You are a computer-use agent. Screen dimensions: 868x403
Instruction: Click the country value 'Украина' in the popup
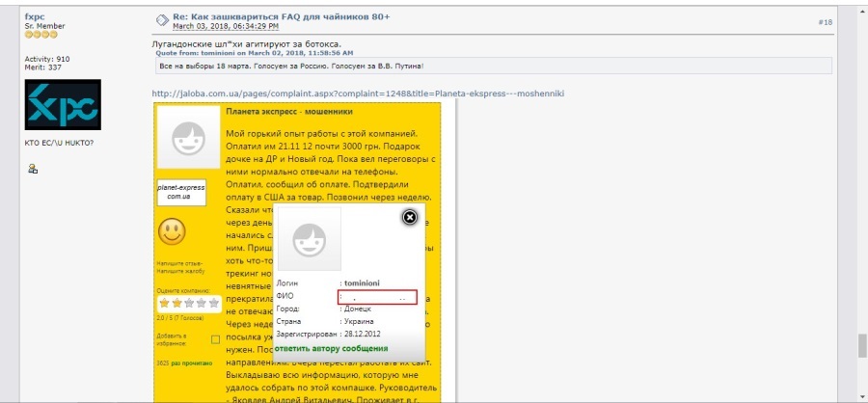pyautogui.click(x=359, y=321)
